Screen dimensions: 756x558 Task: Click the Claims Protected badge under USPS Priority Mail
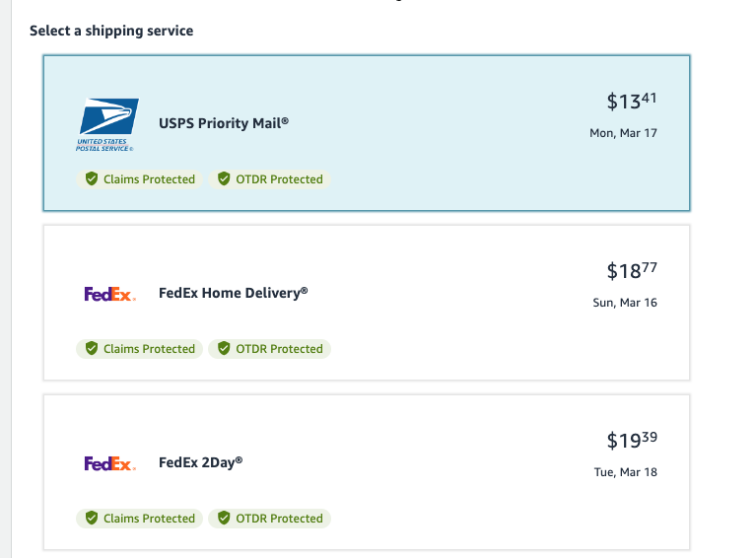[x=139, y=179]
